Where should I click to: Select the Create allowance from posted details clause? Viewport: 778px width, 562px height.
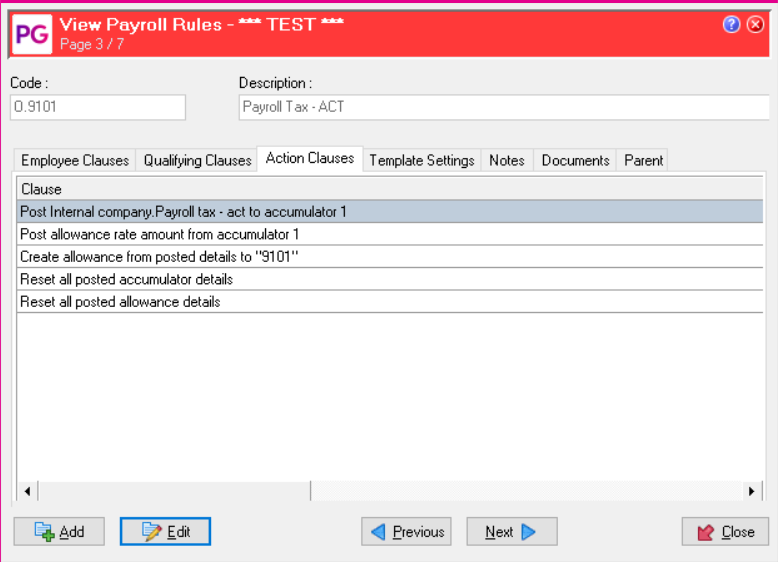click(160, 257)
